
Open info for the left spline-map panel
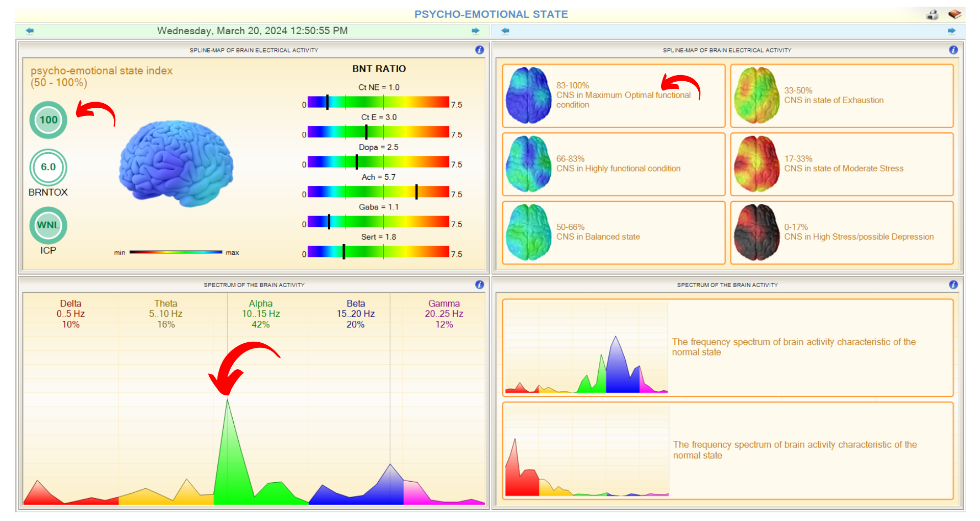(x=479, y=50)
